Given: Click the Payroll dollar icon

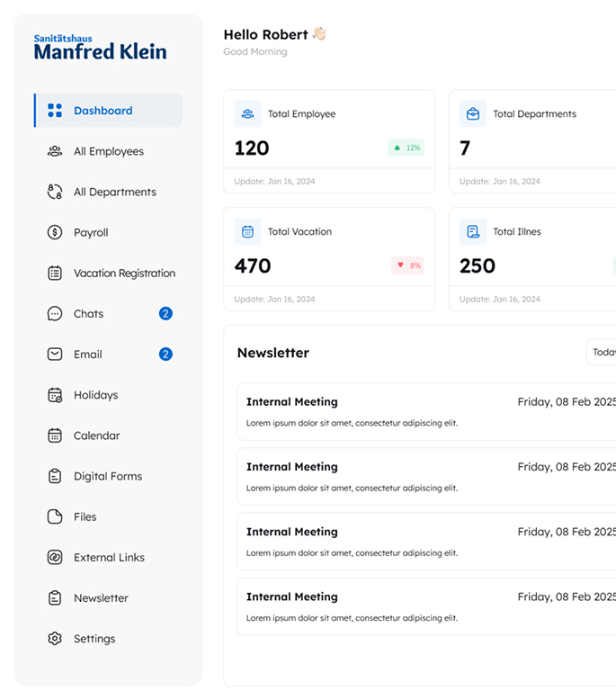Looking at the screenshot, I should [55, 232].
